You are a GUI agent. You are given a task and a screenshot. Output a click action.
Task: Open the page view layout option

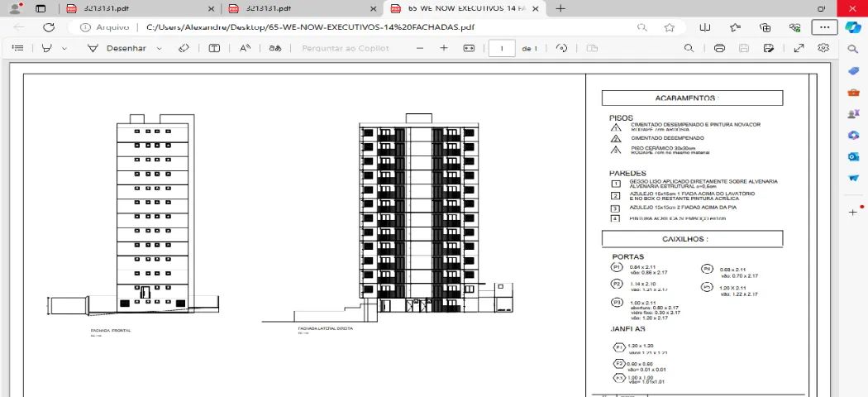point(592,48)
